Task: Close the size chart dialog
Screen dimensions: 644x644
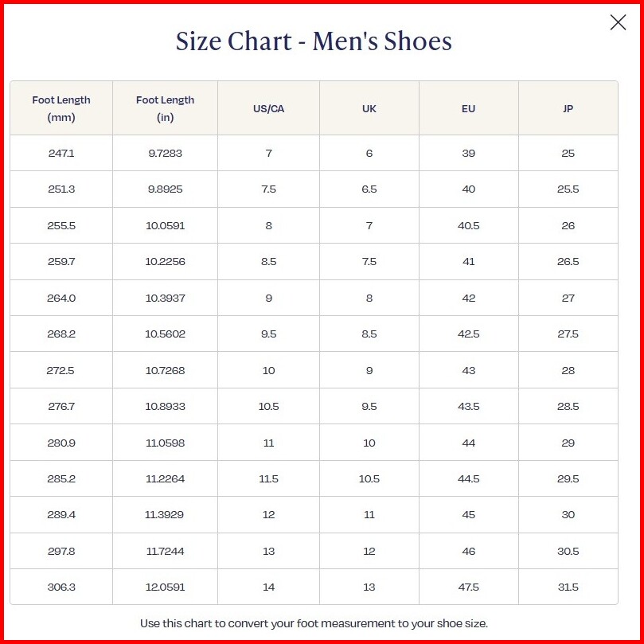Action: [x=618, y=22]
